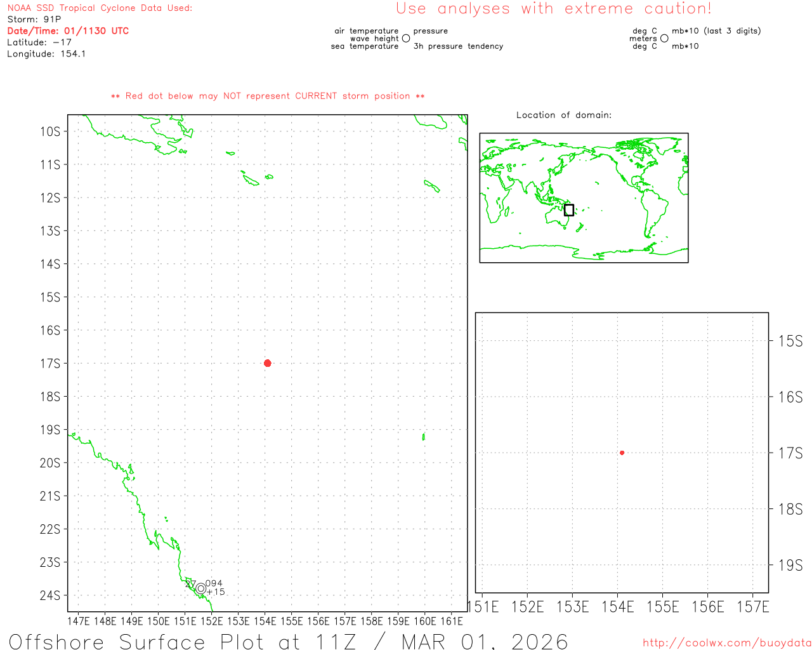Click the 094 pressure reading near buoy
The width and height of the screenshot is (812, 650).
coord(214,583)
